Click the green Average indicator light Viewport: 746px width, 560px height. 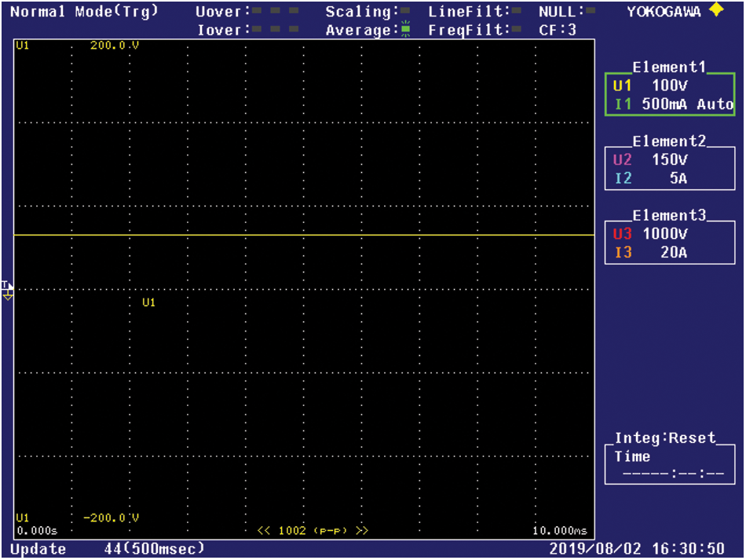(x=406, y=31)
